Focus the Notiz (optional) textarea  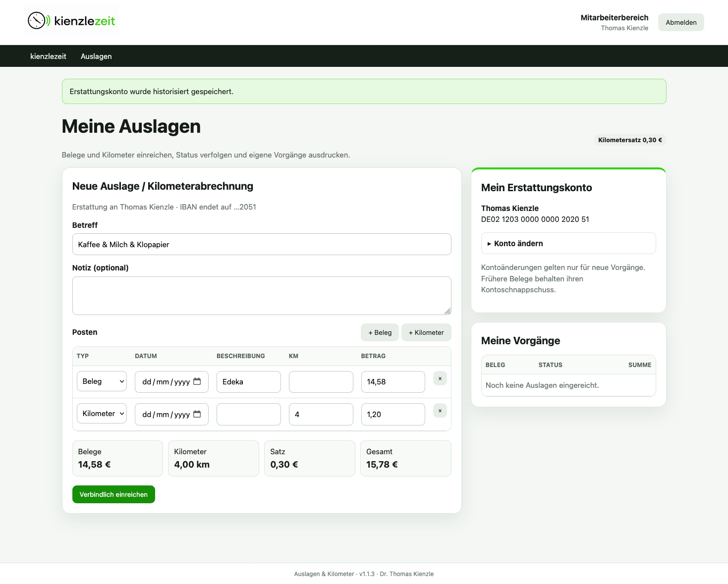coord(262,296)
